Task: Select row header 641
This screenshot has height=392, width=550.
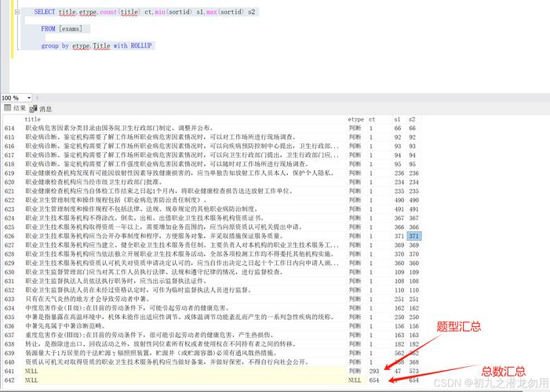Action: (9, 372)
